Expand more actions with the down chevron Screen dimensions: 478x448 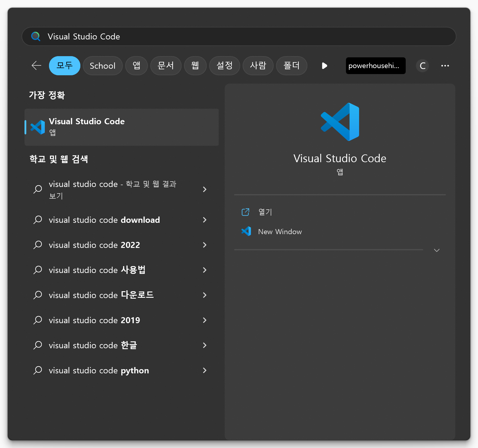point(437,250)
